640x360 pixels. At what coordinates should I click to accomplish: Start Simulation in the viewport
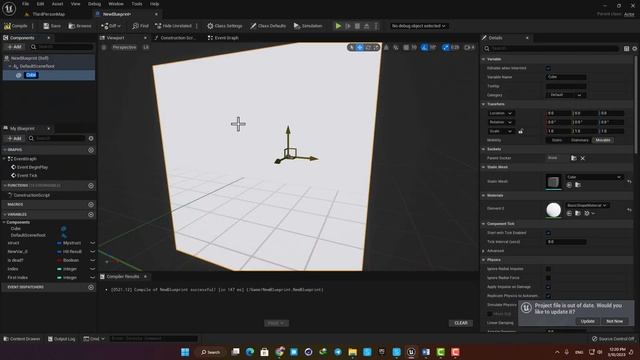point(308,26)
